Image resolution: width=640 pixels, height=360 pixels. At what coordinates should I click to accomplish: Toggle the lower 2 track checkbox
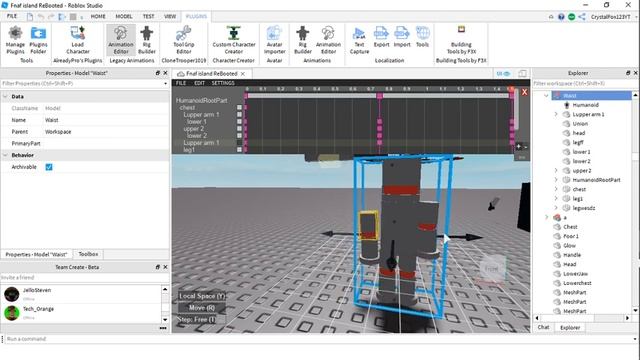click(x=240, y=135)
